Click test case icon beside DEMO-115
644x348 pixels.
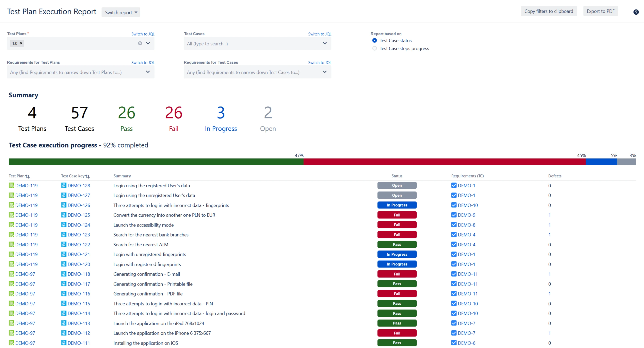64,303
